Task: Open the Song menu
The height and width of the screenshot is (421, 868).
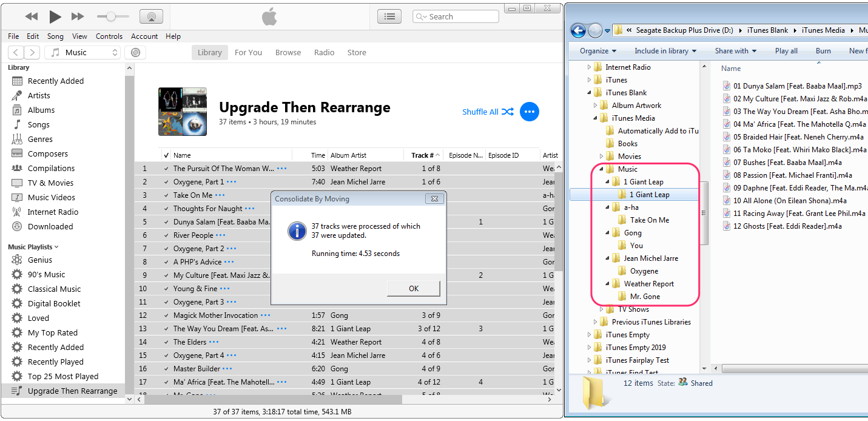Action: [55, 36]
